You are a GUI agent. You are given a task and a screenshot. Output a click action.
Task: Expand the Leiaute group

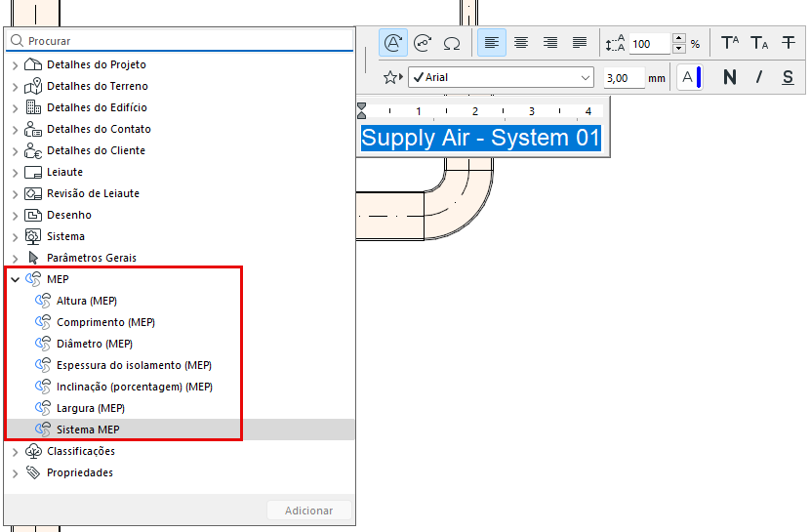[15, 173]
